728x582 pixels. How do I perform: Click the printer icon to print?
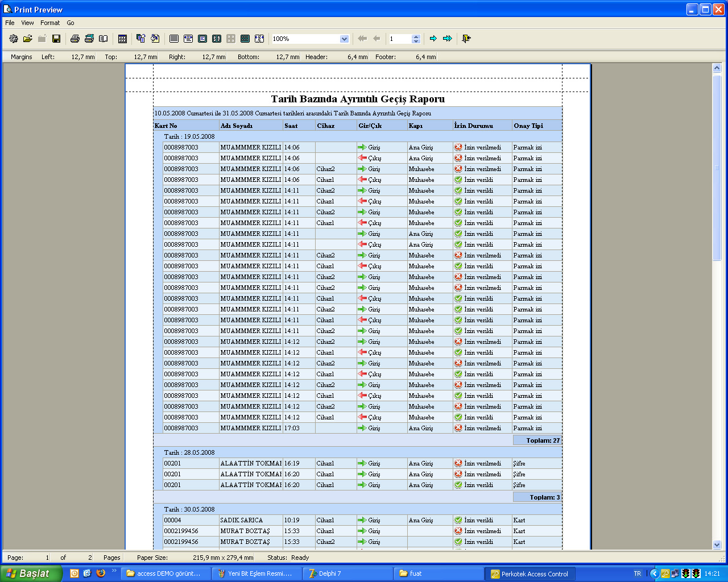(75, 39)
